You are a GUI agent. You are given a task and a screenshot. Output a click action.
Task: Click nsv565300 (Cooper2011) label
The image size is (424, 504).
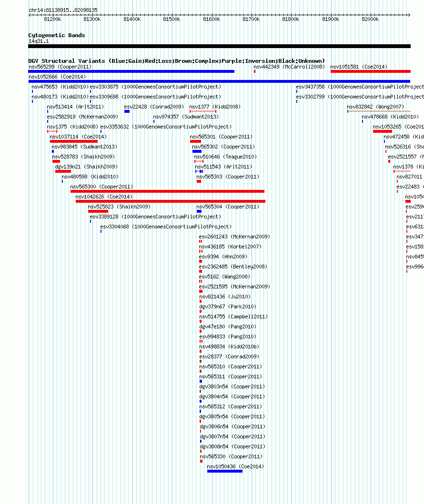pos(101,187)
